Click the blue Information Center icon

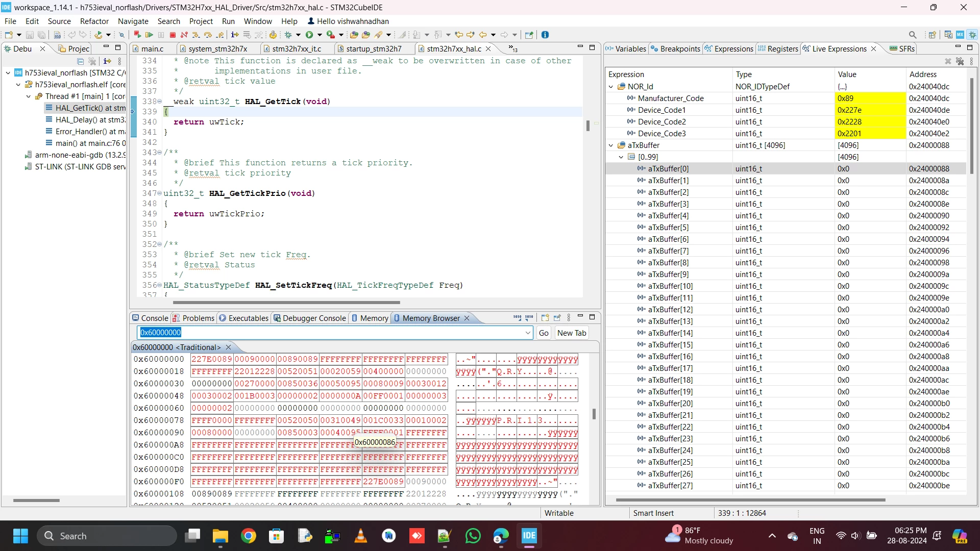pyautogui.click(x=545, y=35)
